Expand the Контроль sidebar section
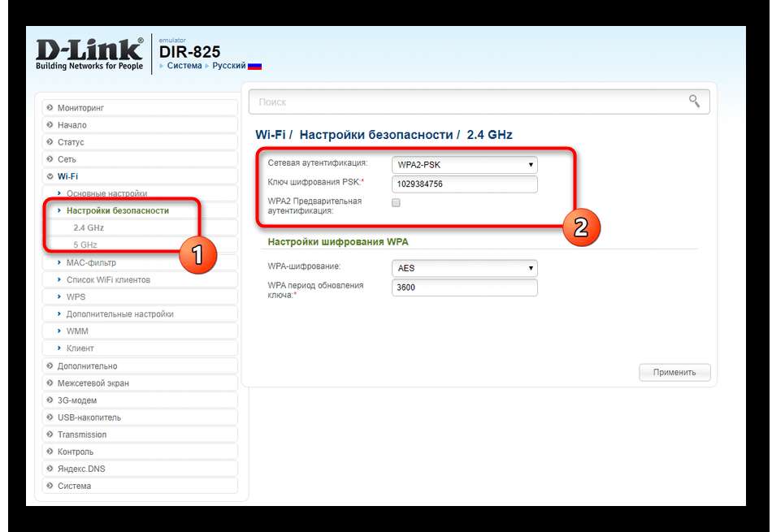Image resolution: width=772 pixels, height=532 pixels. coord(140,452)
